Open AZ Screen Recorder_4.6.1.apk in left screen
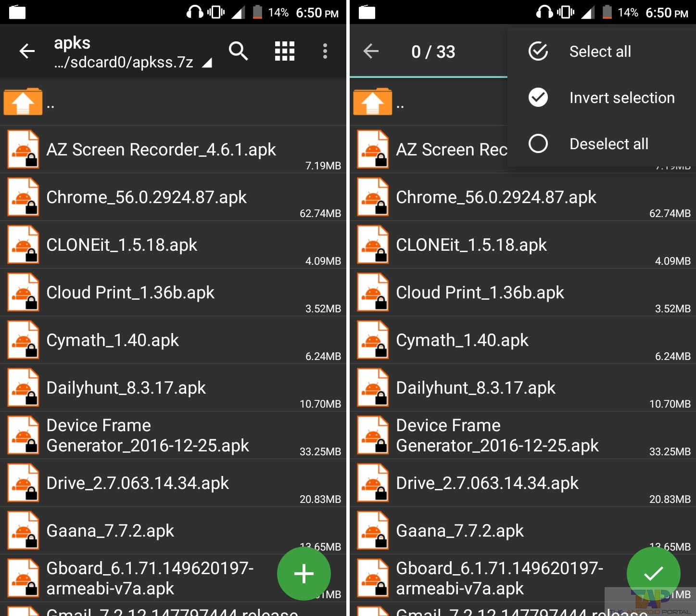This screenshot has height=616, width=696. pyautogui.click(x=173, y=149)
